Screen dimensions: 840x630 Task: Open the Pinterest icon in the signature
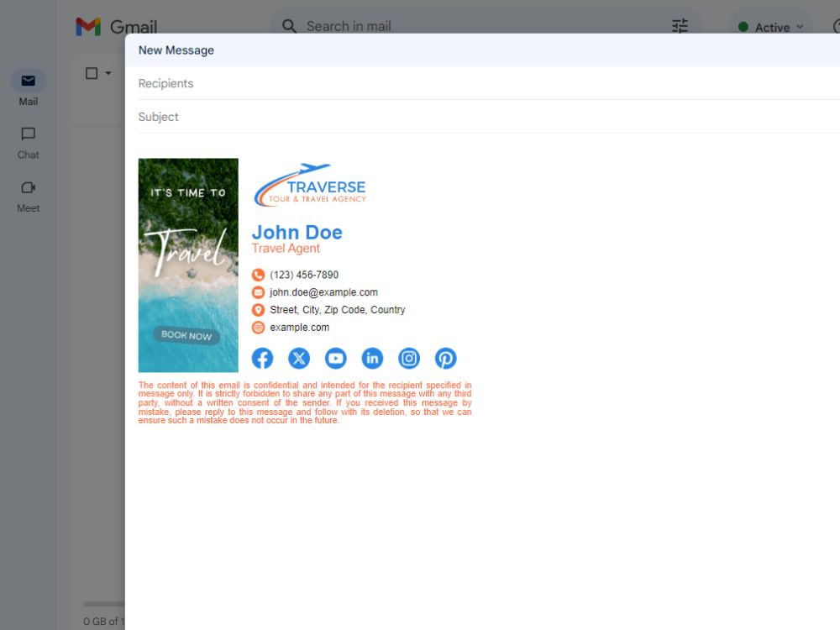pyautogui.click(x=446, y=359)
